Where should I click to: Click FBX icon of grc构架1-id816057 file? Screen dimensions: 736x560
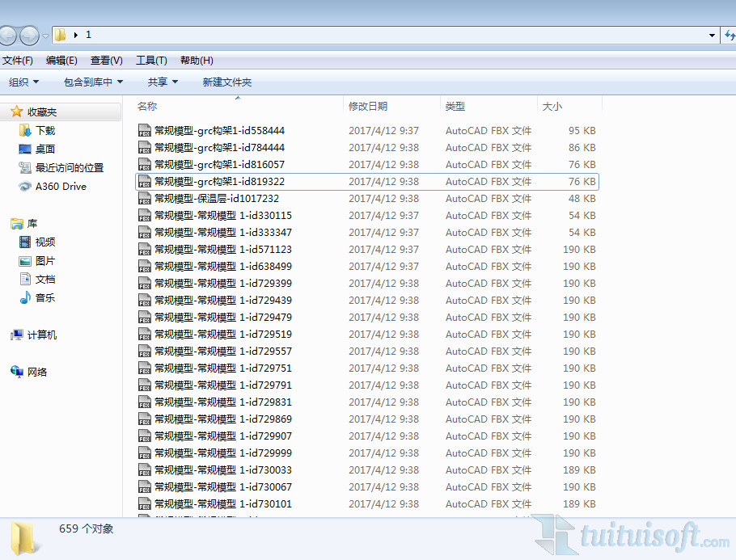click(x=145, y=164)
